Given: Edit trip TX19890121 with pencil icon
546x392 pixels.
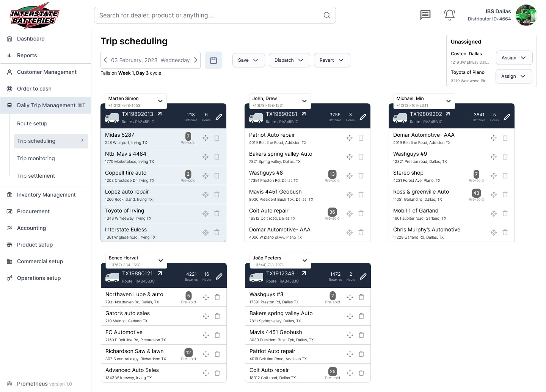Looking at the screenshot, I should tap(219, 276).
